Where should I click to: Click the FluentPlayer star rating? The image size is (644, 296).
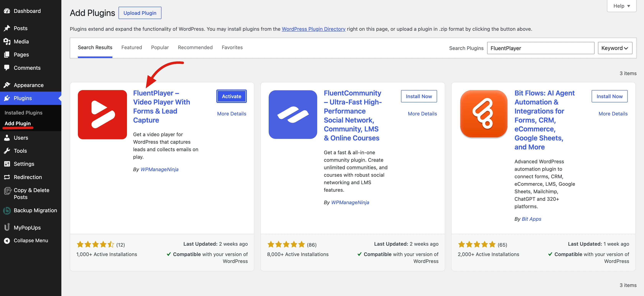coord(95,244)
